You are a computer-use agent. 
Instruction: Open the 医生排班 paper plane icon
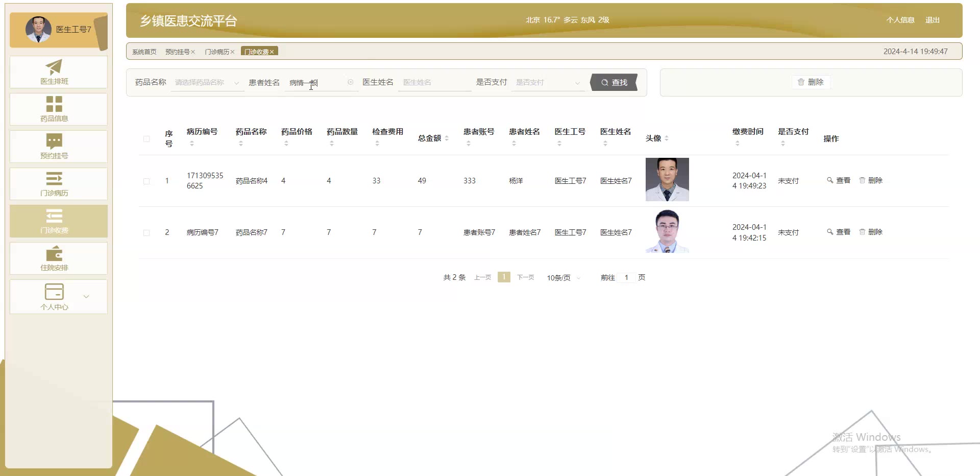coord(54,67)
